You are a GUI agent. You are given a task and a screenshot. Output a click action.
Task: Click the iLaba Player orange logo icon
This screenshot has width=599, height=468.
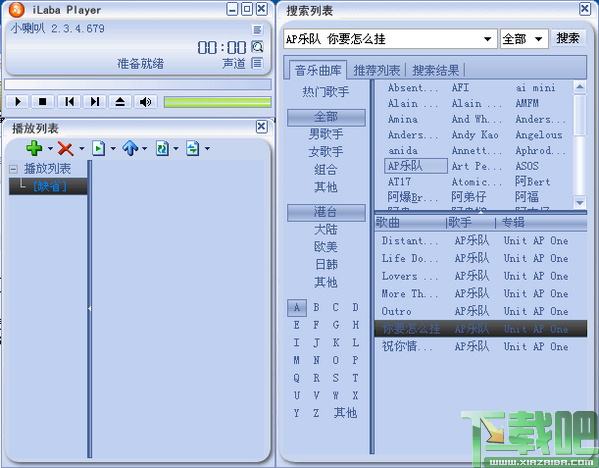click(16, 10)
